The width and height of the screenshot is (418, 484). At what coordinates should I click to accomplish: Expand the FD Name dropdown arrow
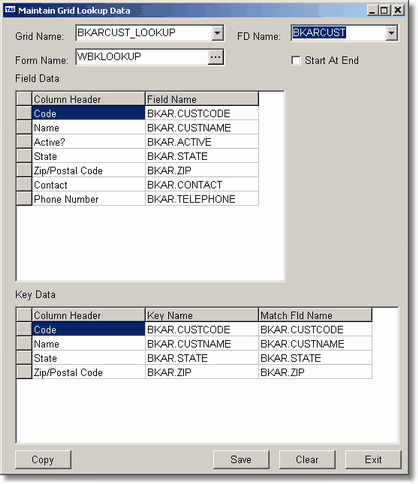tap(391, 33)
